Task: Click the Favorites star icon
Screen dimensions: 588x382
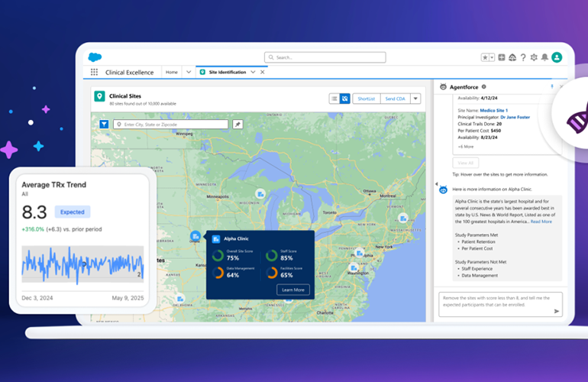Action: 485,57
